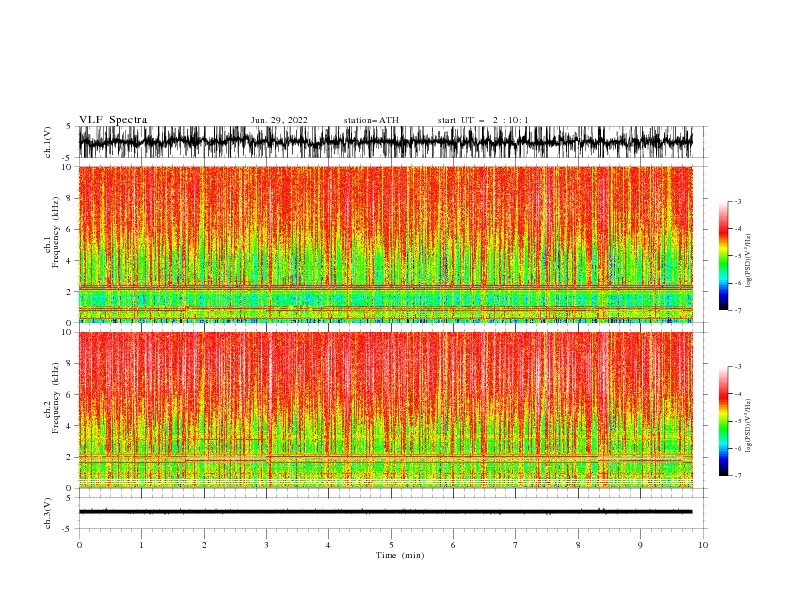Click the "-7" label on ch.2 colorbar

coord(737,475)
